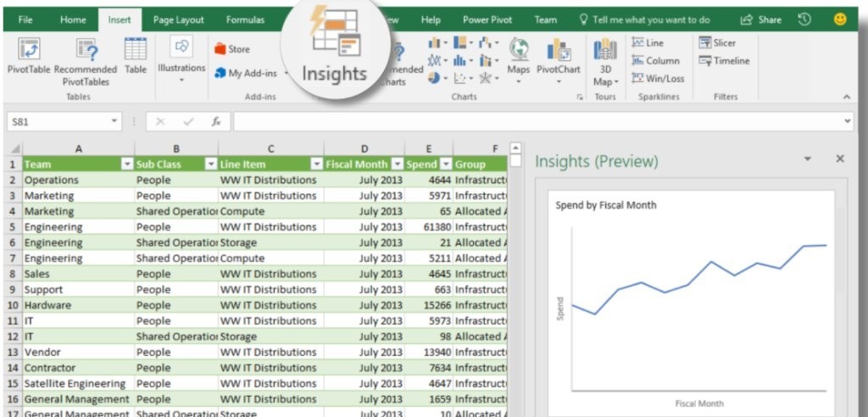This screenshot has width=868, height=417.
Task: Click Tell me what you want to do
Action: point(644,20)
